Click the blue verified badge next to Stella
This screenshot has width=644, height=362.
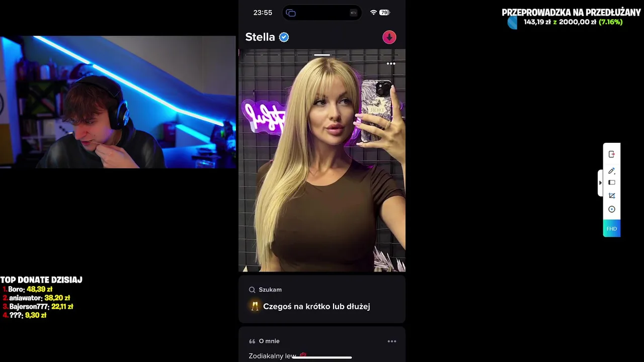pos(284,37)
